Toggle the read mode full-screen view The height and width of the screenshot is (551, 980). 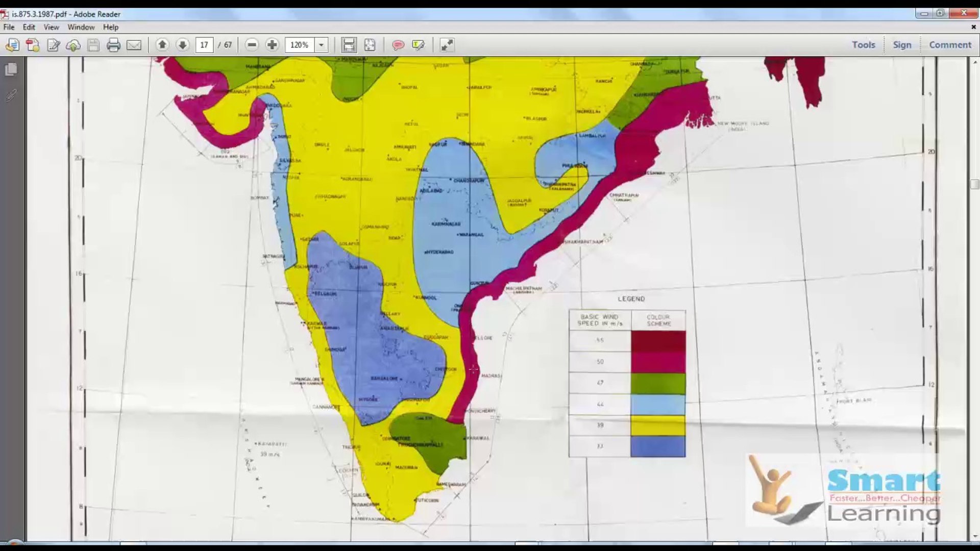[x=447, y=45]
